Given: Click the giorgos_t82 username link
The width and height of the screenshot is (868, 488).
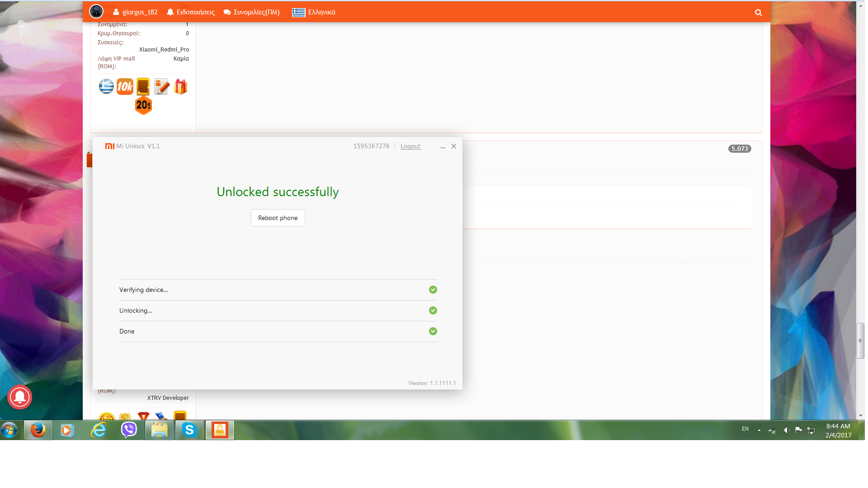Looking at the screenshot, I should pos(140,12).
